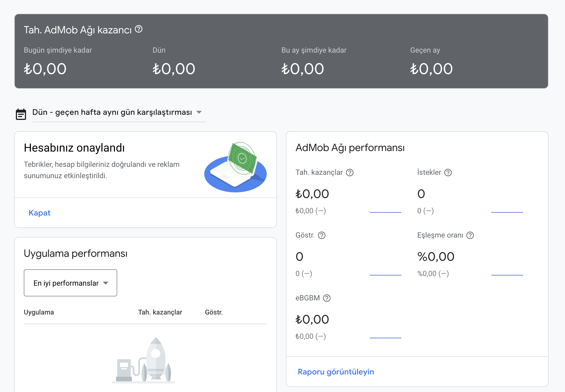This screenshot has width=565, height=392.
Task: Open the Raporu görüntüleyin link
Action: tap(336, 372)
